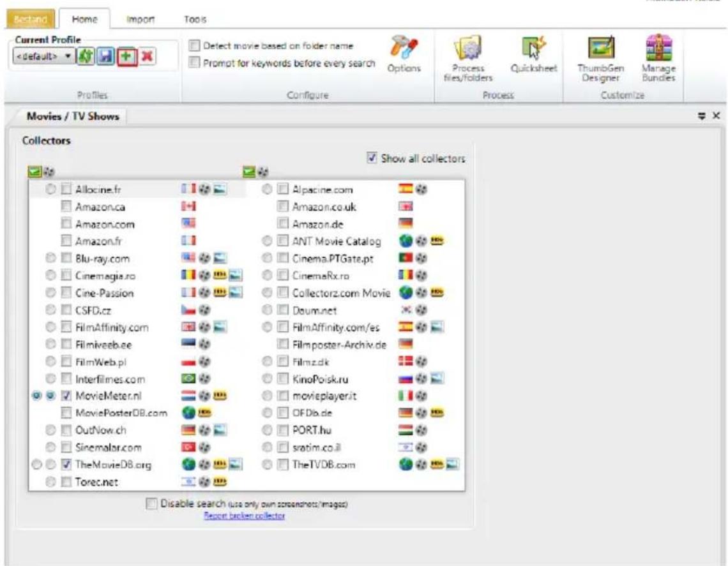
Task: Click globe icon beside Collectorz.com Movie
Action: click(x=406, y=292)
